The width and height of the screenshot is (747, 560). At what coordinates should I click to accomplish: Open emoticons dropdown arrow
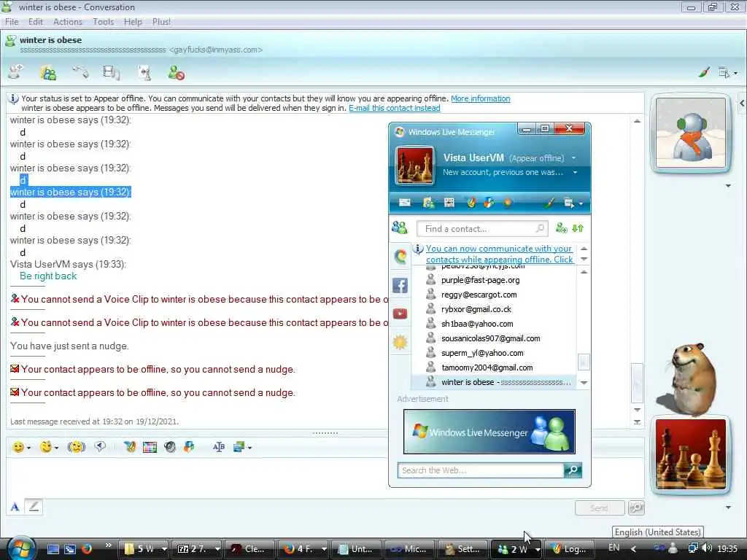pos(29,448)
